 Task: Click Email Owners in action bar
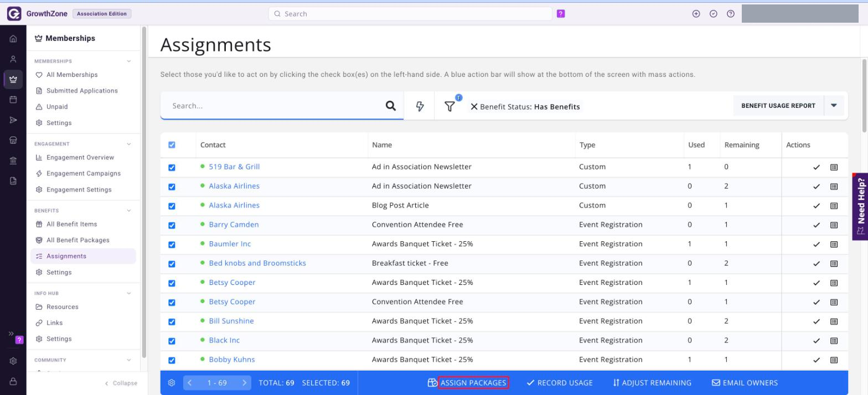[x=745, y=383]
